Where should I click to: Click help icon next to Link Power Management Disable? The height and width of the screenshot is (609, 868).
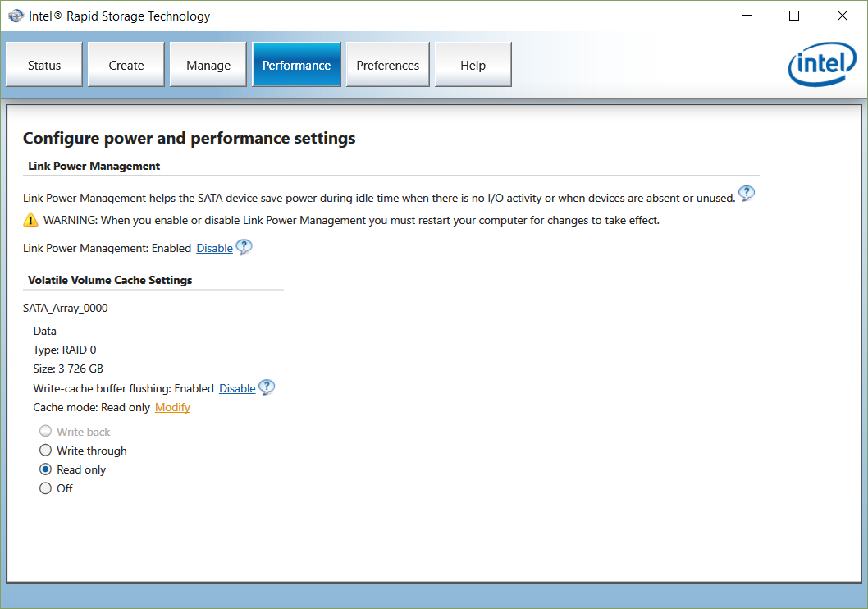pyautogui.click(x=244, y=247)
